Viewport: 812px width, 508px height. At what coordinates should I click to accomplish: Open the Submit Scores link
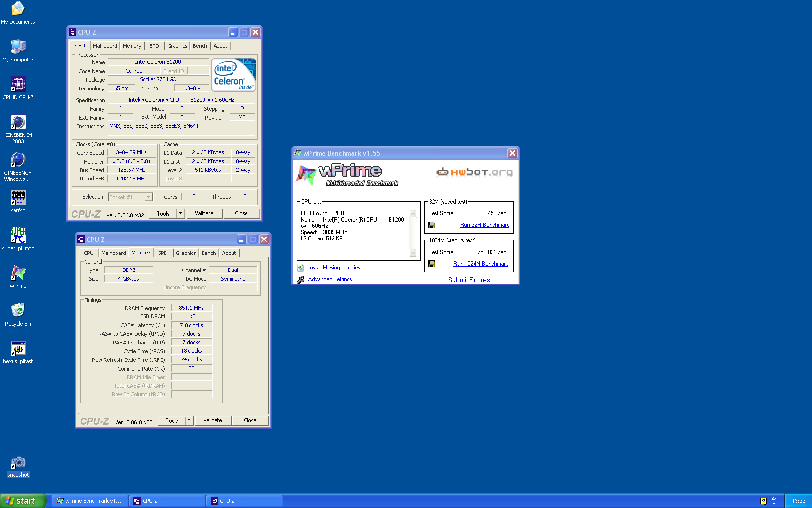[469, 280]
